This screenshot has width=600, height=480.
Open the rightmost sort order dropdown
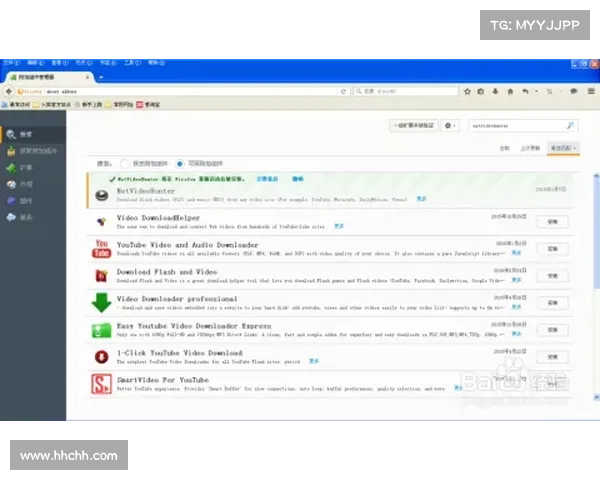[x=565, y=147]
